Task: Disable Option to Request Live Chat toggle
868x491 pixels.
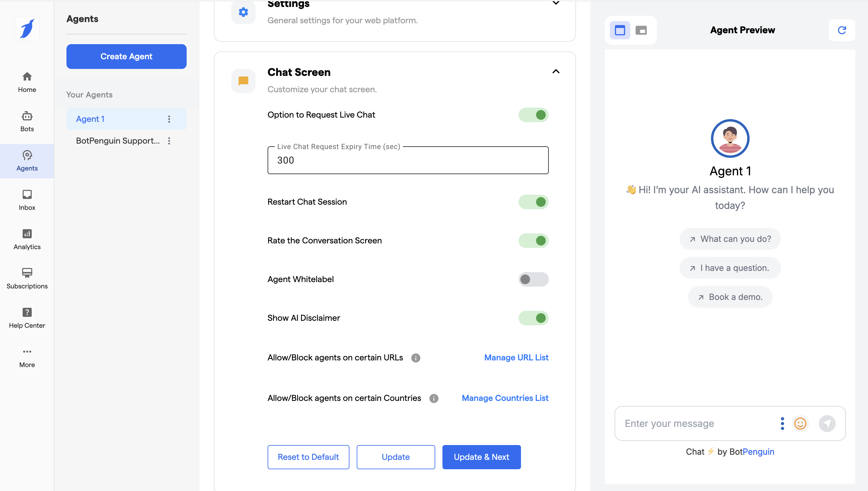Action: click(533, 115)
